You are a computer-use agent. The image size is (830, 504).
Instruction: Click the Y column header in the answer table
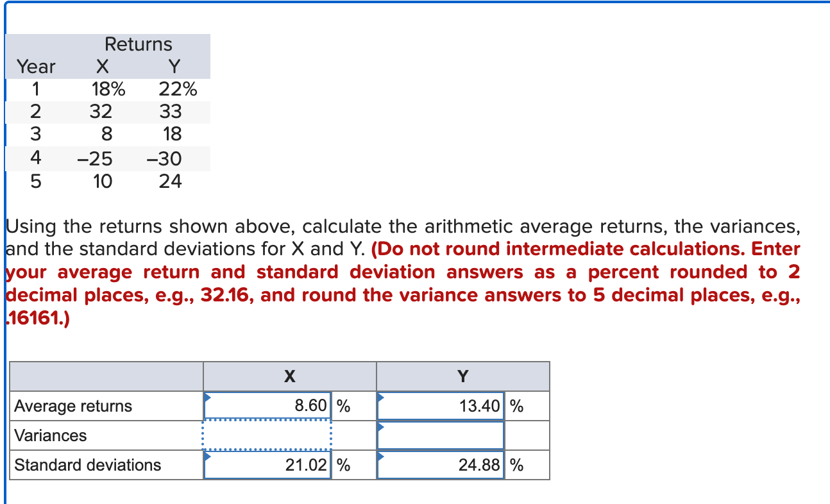(463, 376)
